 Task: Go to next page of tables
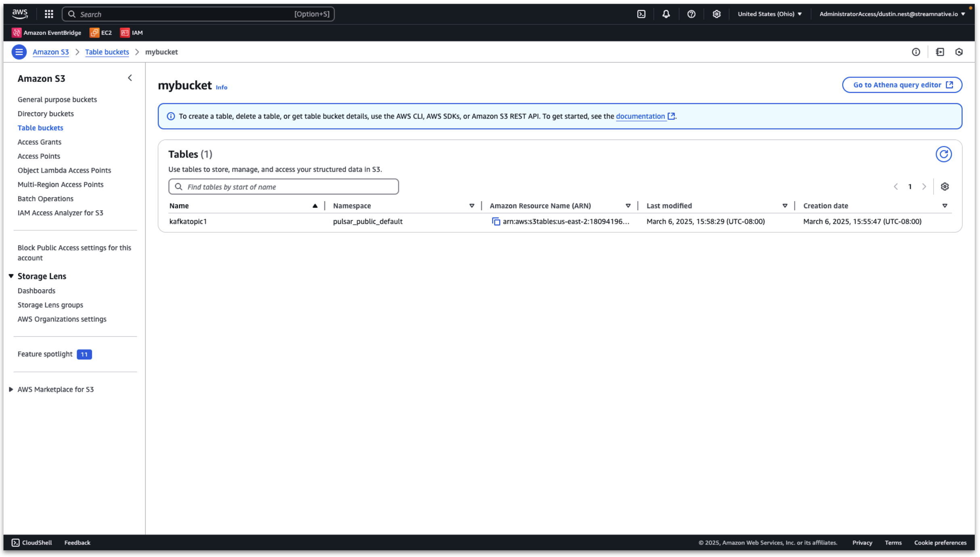click(x=924, y=187)
